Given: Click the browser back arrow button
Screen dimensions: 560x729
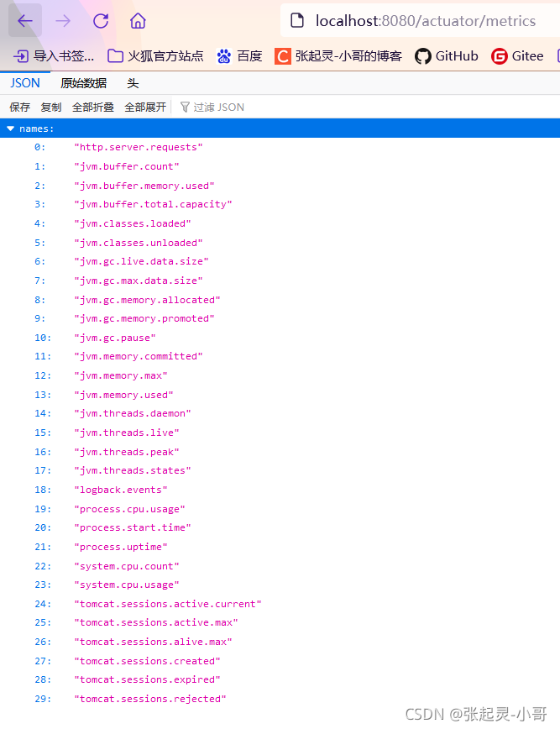Looking at the screenshot, I should [x=25, y=20].
